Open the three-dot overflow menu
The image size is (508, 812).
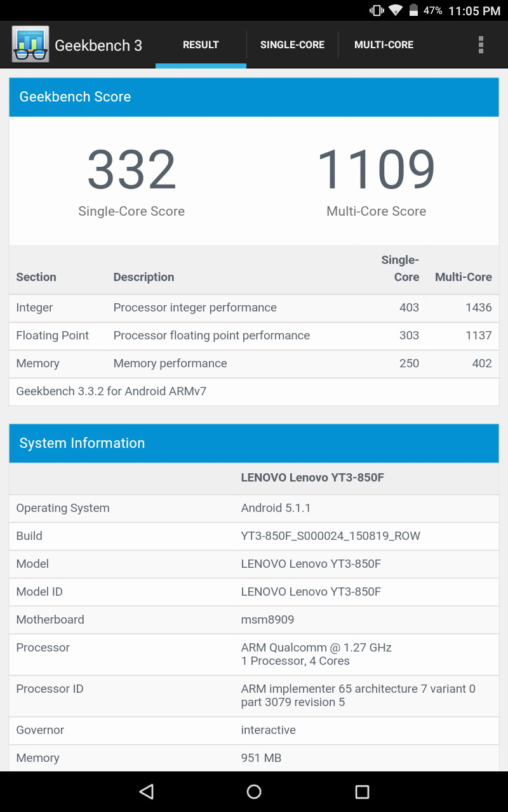pos(481,44)
